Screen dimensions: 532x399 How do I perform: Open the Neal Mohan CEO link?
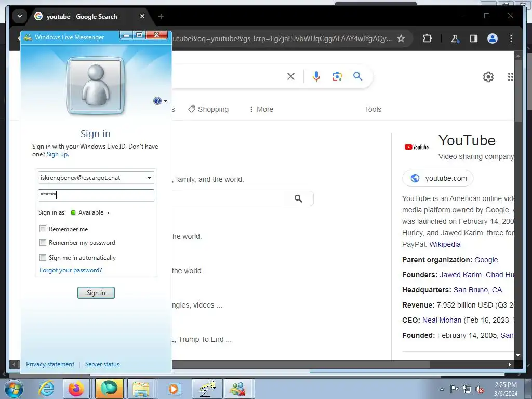pyautogui.click(x=442, y=320)
